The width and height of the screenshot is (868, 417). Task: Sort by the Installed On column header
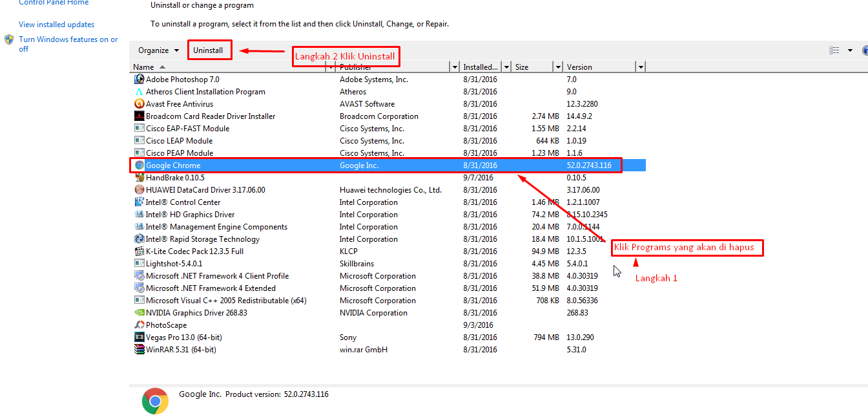click(480, 67)
